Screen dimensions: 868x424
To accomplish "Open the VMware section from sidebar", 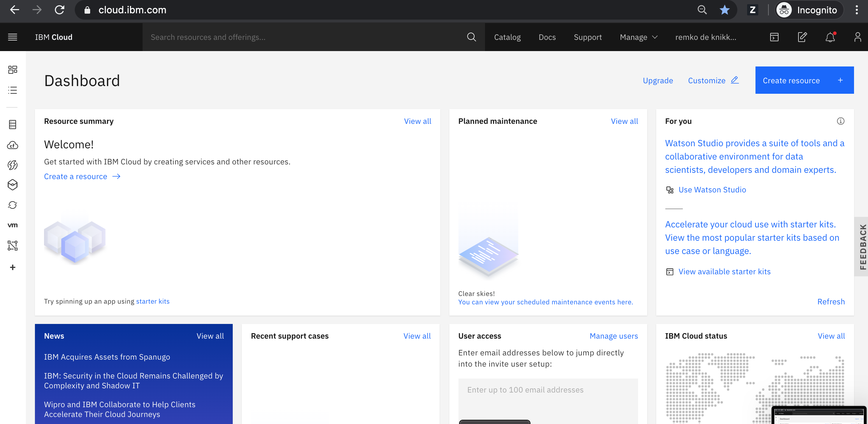I will (x=13, y=225).
